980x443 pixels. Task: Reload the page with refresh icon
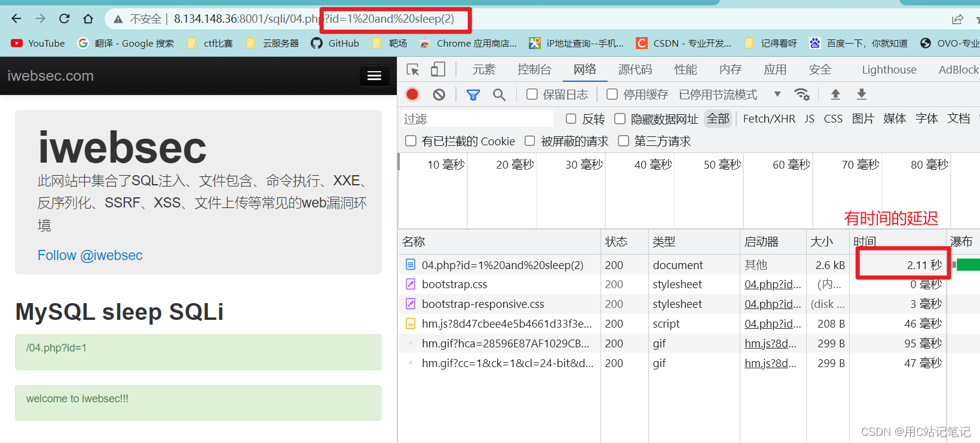(64, 19)
